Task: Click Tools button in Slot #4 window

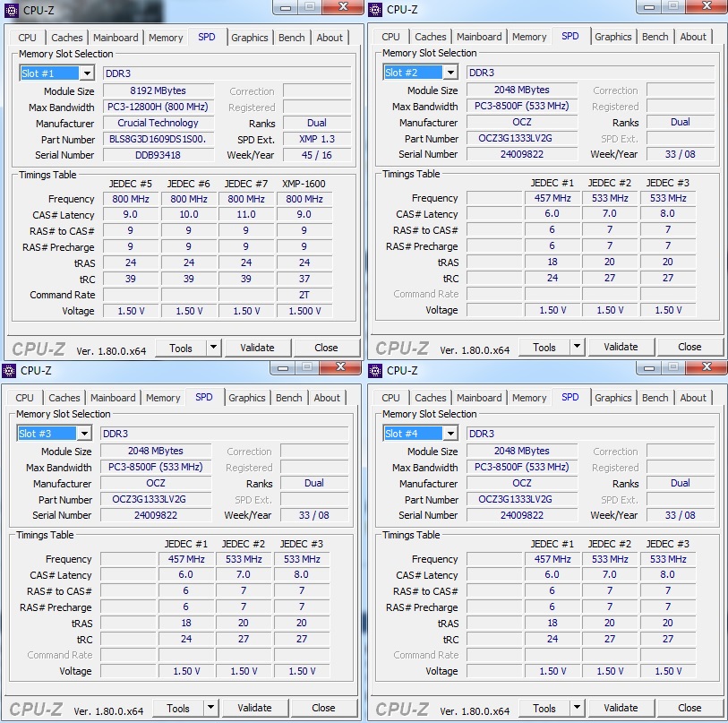Action: coord(544,708)
